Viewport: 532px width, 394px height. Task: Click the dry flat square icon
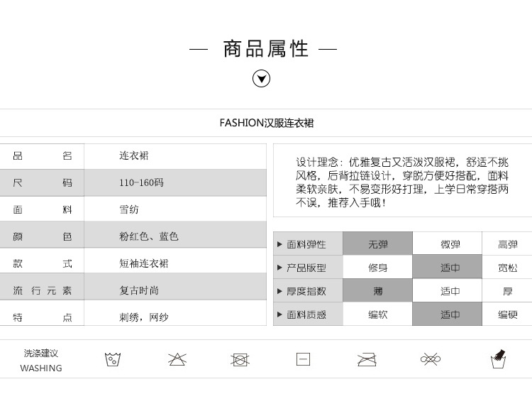coord(303,359)
